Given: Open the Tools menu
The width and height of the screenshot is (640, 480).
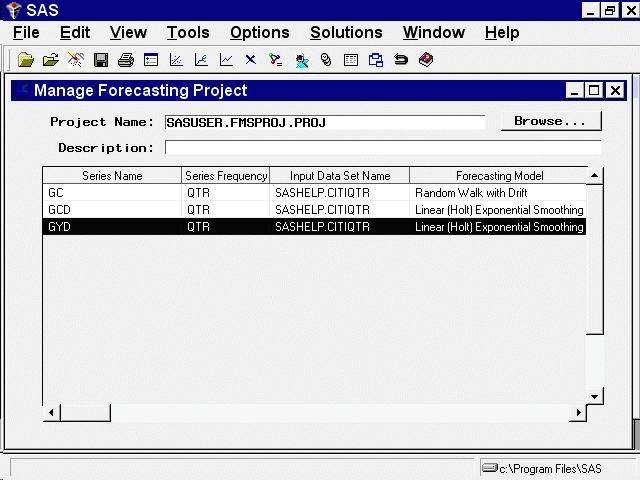Looking at the screenshot, I should click(x=188, y=33).
